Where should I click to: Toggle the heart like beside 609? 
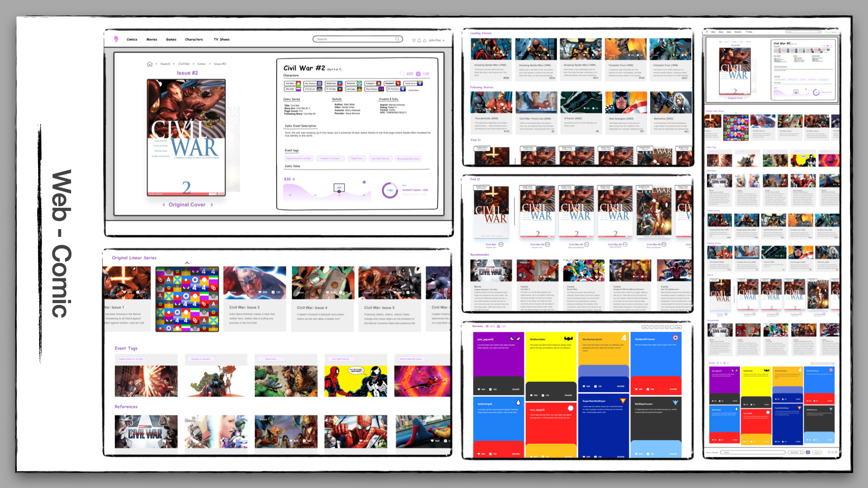pyautogui.click(x=402, y=74)
